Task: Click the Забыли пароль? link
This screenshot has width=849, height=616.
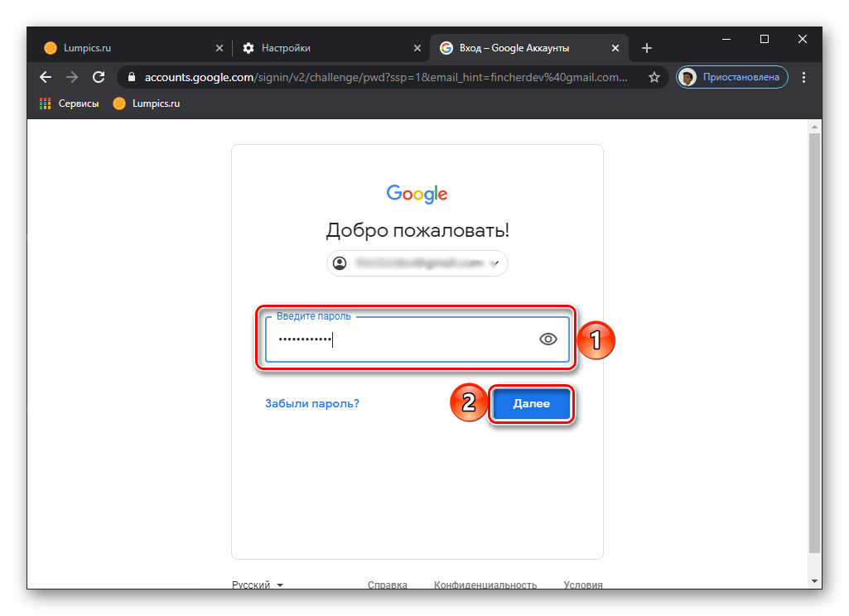Action: (x=312, y=403)
